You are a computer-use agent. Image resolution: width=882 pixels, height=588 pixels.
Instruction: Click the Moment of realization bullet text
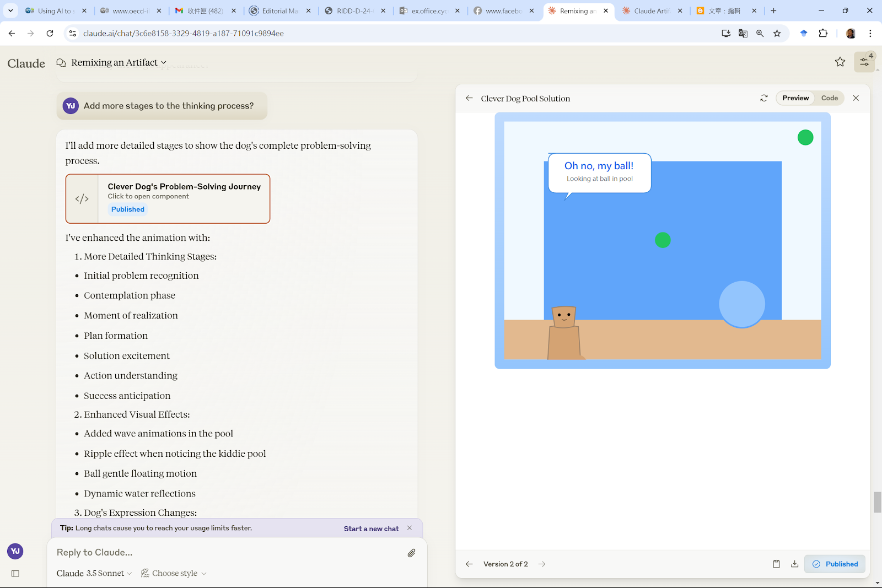pyautogui.click(x=131, y=316)
